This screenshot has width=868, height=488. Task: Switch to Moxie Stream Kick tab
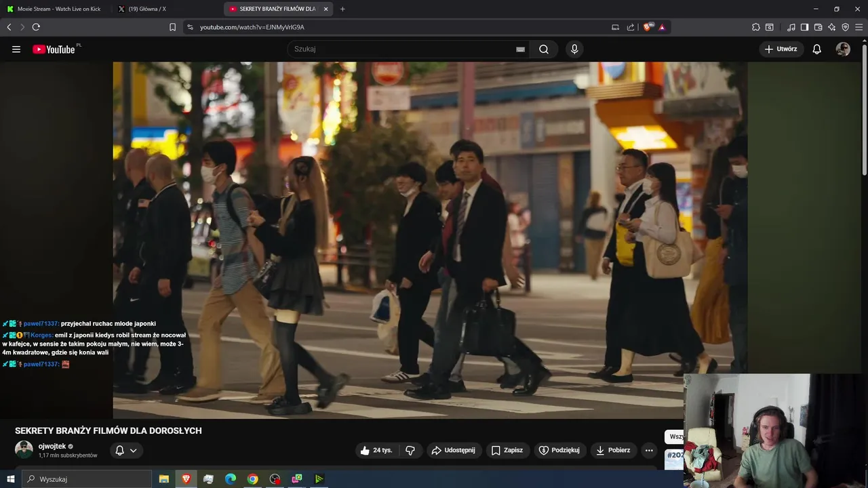tap(54, 9)
